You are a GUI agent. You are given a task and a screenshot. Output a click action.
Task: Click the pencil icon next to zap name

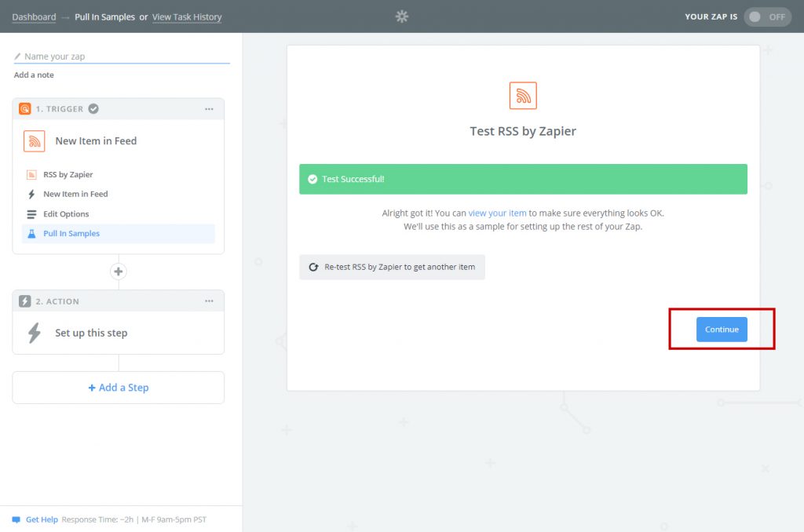point(18,56)
